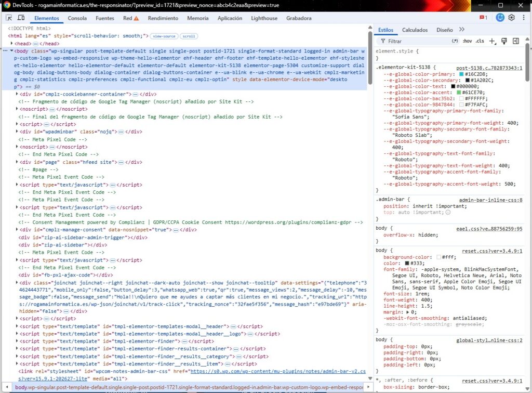
Task: Open admin-bar-inline-css:8 source link
Action: coord(490,200)
